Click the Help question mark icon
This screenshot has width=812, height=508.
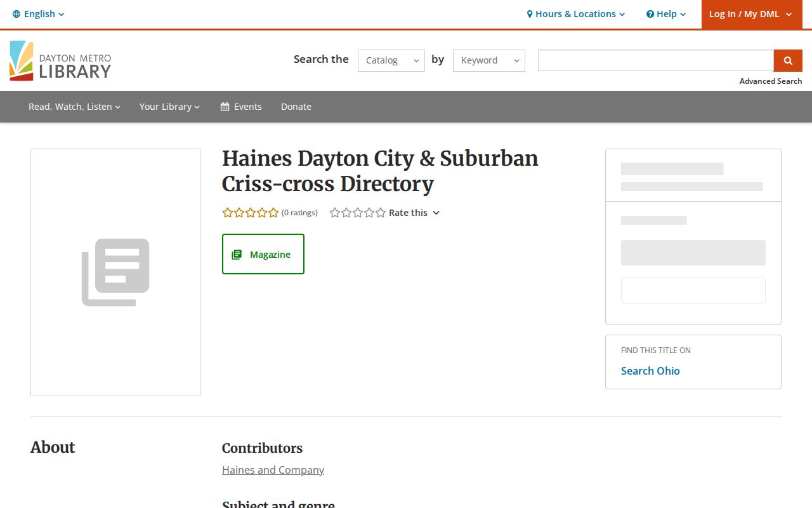650,14
